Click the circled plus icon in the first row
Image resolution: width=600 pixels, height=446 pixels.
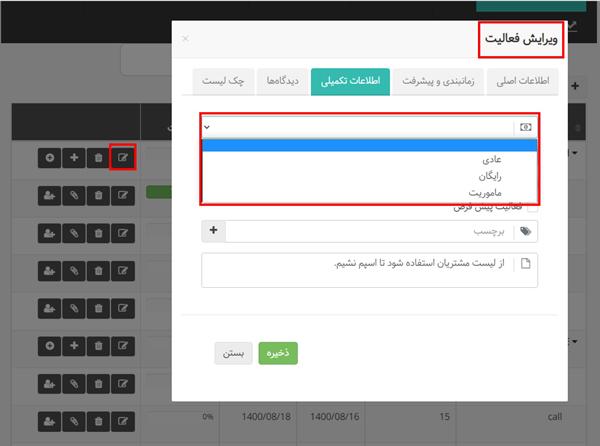click(x=50, y=157)
